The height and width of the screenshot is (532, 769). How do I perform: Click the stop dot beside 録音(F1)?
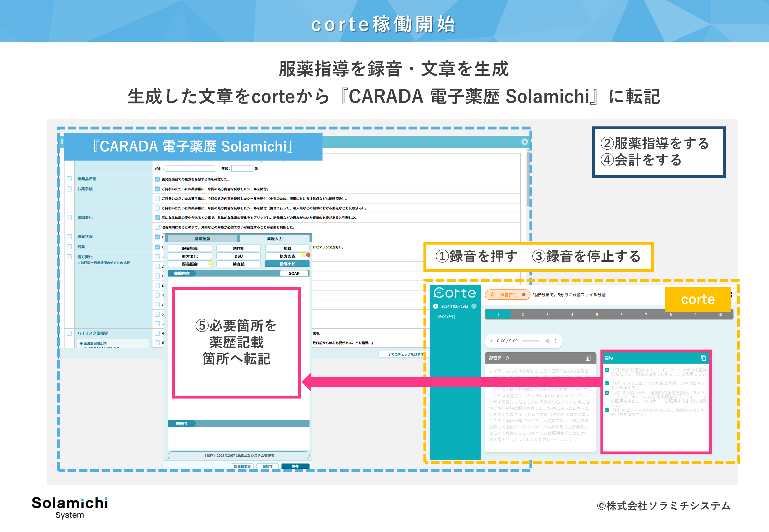(524, 295)
